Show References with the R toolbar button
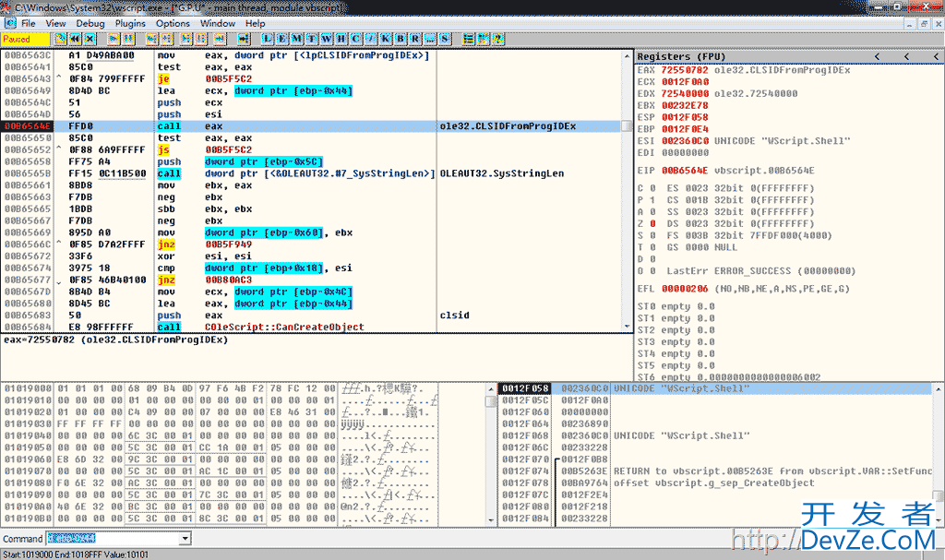The height and width of the screenshot is (560, 945). tap(415, 39)
